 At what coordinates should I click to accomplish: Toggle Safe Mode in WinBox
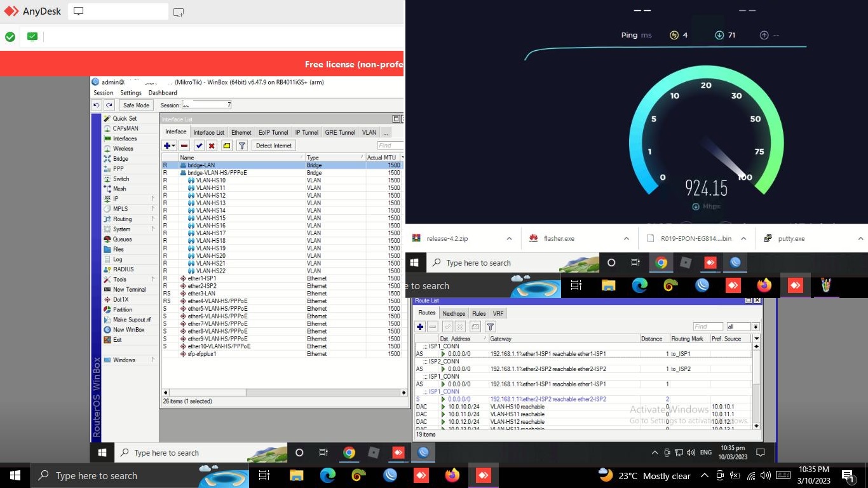click(x=136, y=105)
